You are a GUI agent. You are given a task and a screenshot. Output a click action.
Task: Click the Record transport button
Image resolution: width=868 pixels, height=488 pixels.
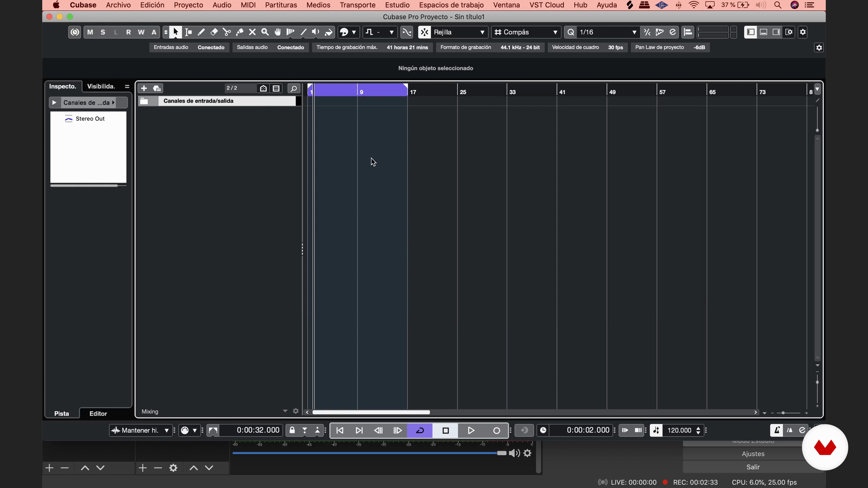click(x=496, y=430)
